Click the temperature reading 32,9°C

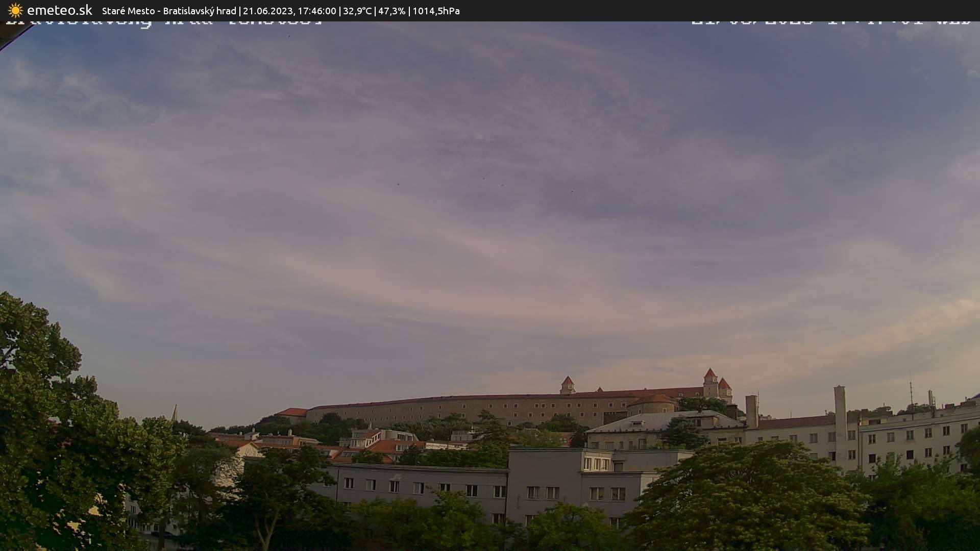tap(359, 11)
